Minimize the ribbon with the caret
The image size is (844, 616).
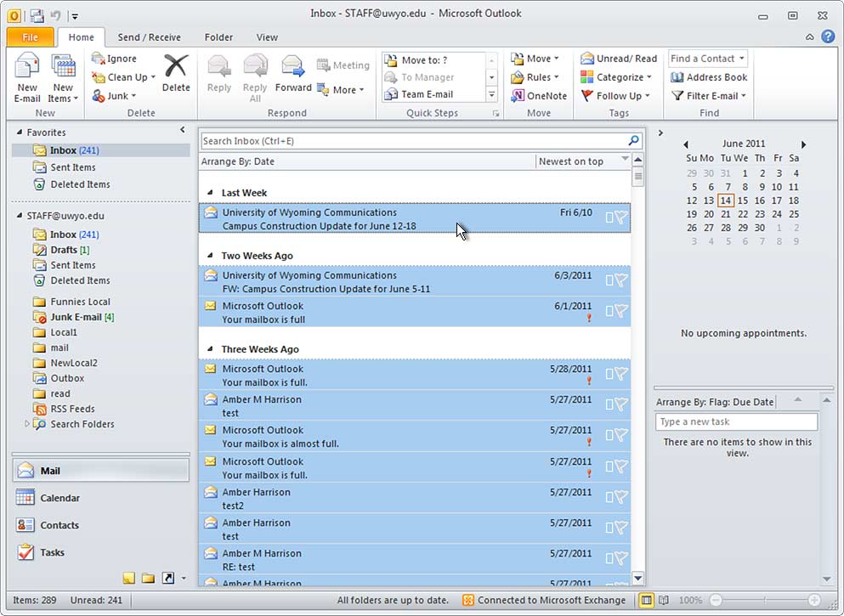pos(809,37)
